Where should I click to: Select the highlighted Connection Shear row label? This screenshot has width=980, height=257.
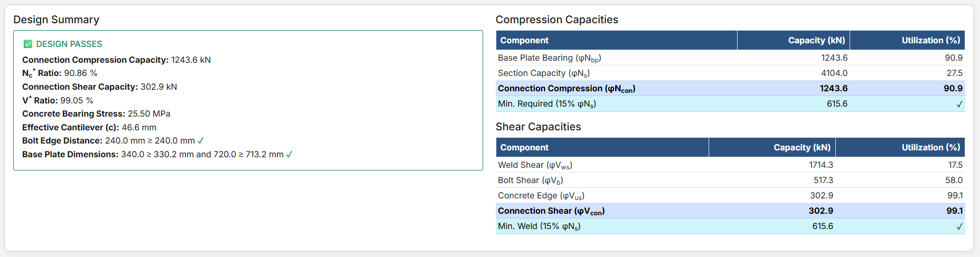pos(551,211)
